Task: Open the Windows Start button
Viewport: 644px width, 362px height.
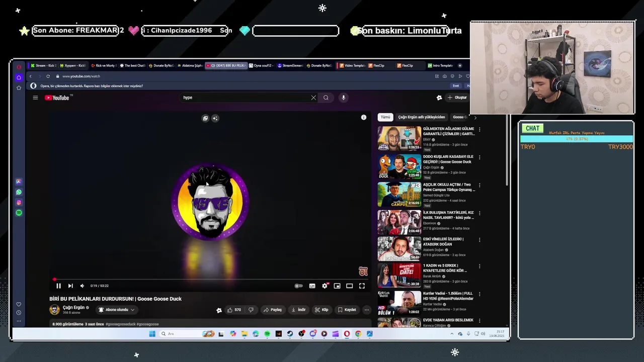Action: (152, 334)
